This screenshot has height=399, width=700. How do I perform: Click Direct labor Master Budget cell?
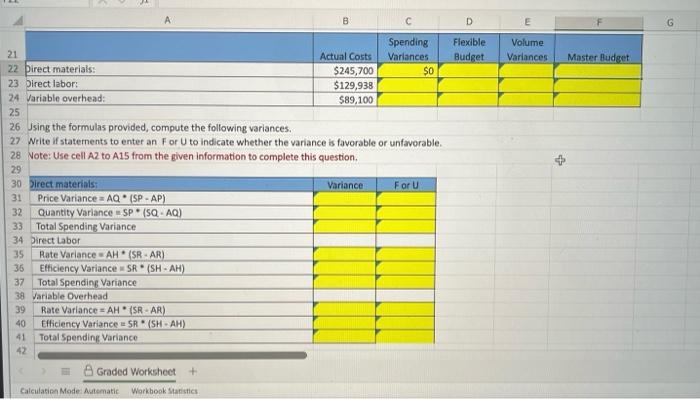pyautogui.click(x=597, y=85)
